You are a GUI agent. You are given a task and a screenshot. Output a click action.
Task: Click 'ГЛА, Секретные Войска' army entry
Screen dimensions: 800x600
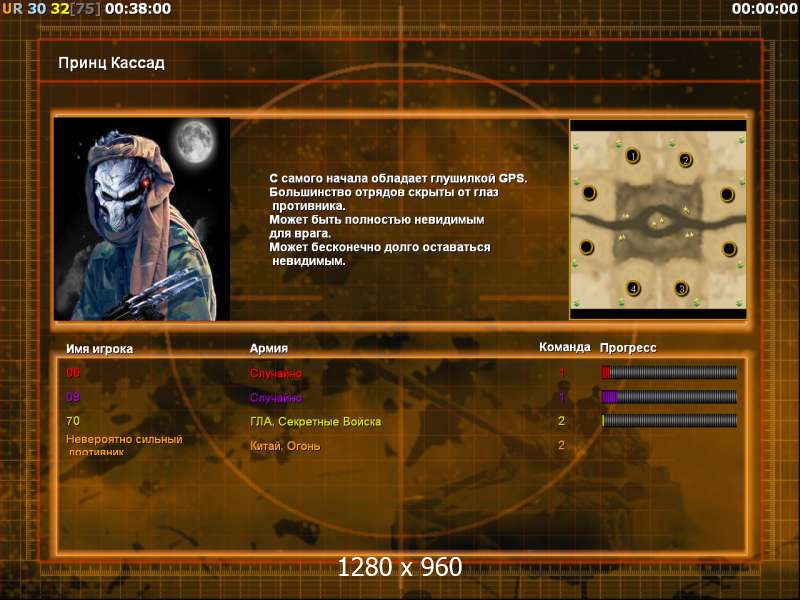pos(315,422)
